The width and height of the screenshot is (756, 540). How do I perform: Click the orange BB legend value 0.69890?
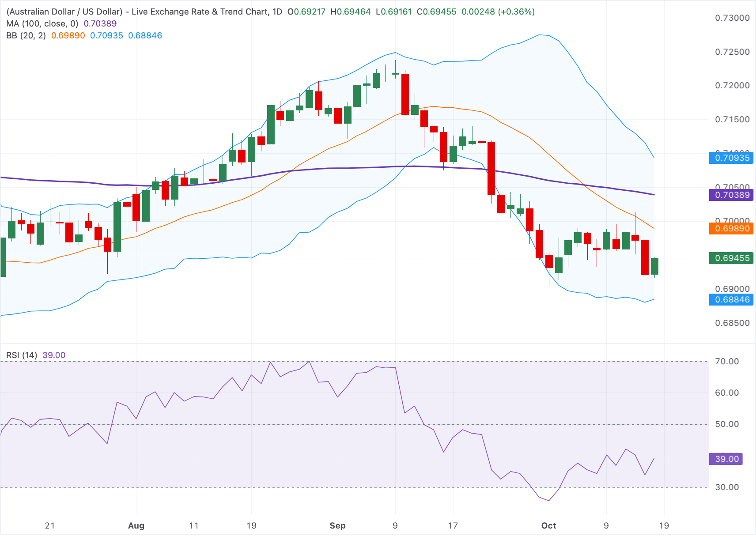pyautogui.click(x=68, y=35)
